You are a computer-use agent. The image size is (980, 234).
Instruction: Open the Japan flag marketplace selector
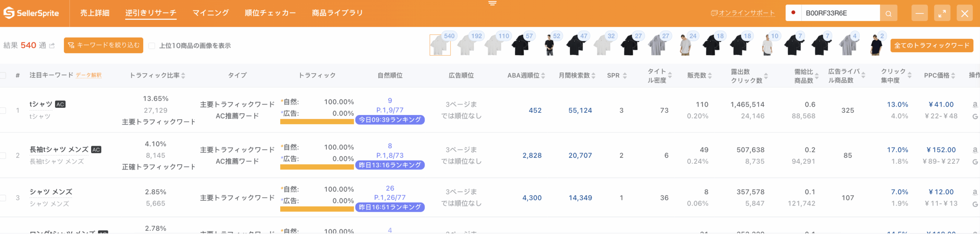click(794, 13)
